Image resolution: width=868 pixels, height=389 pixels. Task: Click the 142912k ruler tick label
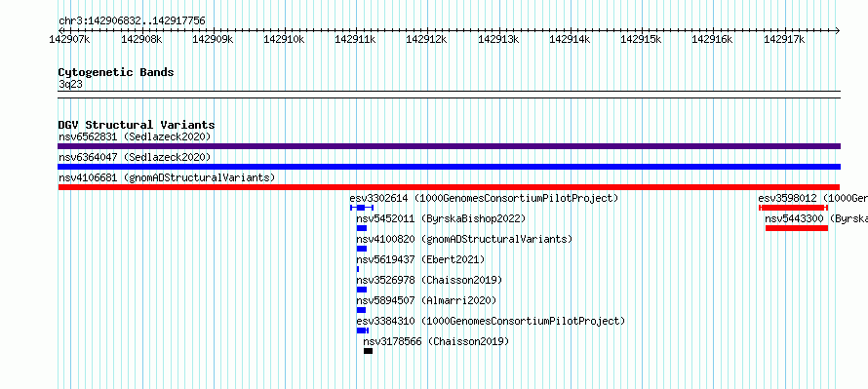coord(426,39)
